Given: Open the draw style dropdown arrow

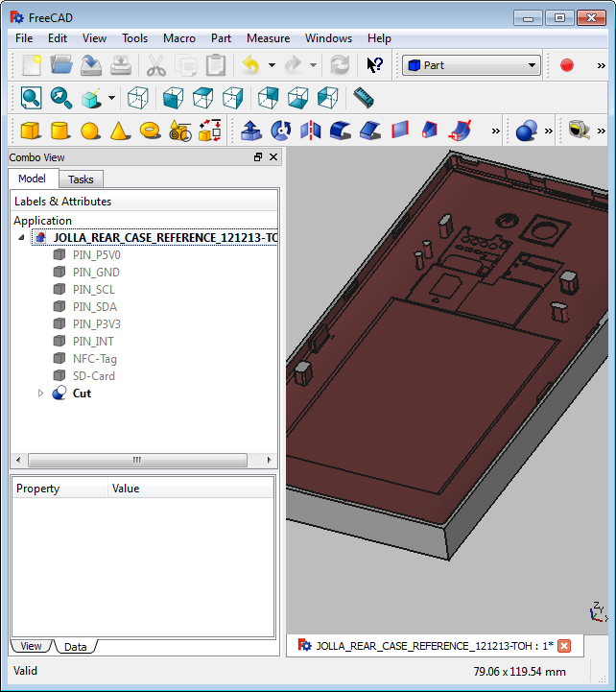Looking at the screenshot, I should point(111,98).
